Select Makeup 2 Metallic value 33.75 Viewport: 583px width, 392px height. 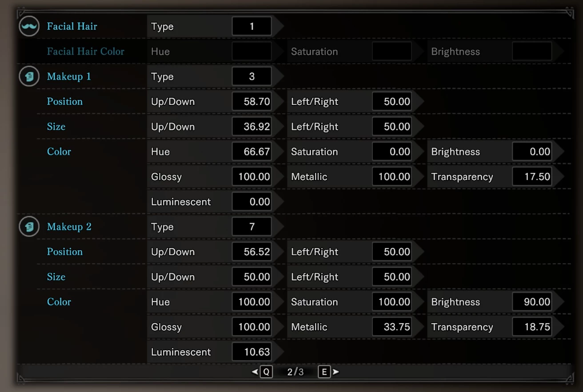coord(392,327)
